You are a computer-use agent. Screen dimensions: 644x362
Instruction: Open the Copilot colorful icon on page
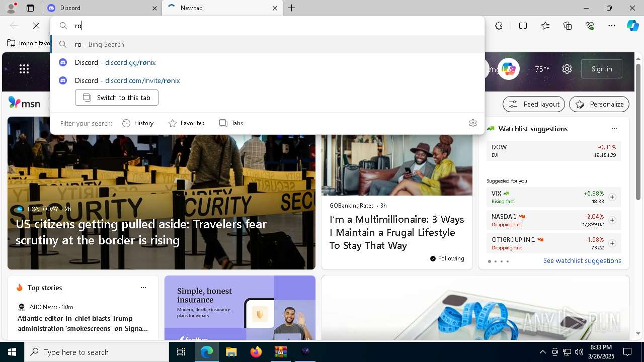(509, 69)
